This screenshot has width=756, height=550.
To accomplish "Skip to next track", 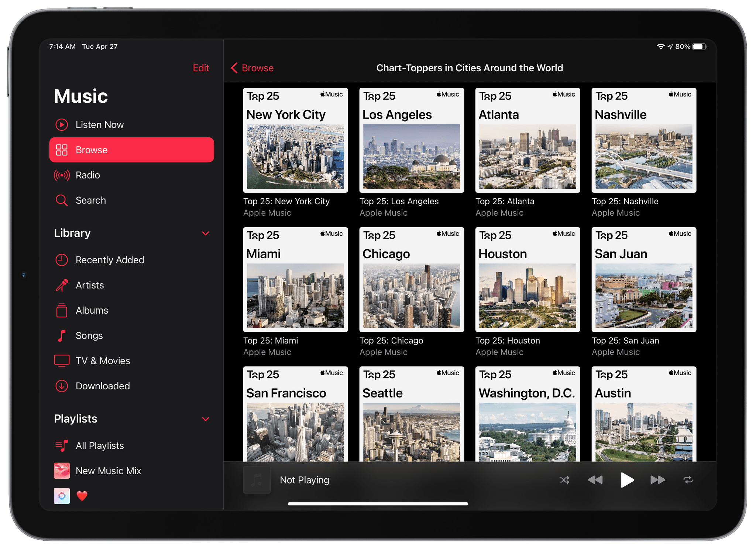I will click(658, 480).
